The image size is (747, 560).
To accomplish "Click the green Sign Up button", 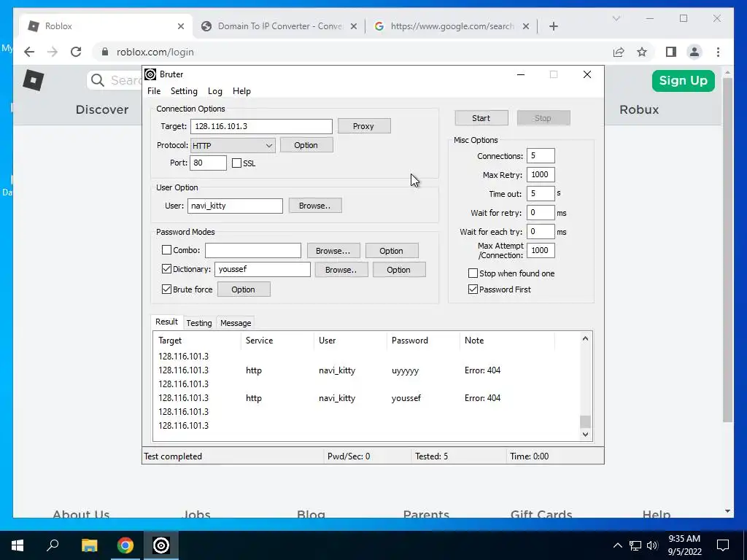I will [x=683, y=80].
